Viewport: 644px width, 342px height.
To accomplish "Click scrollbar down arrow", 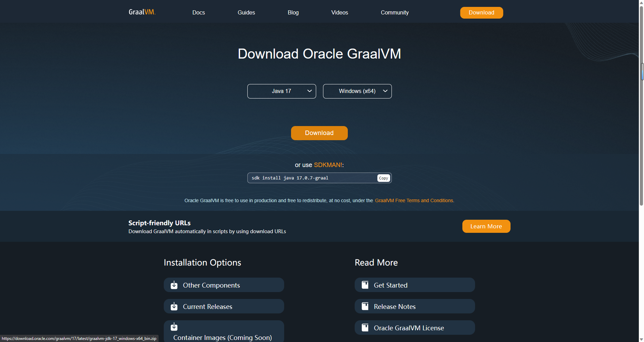I will [642, 339].
